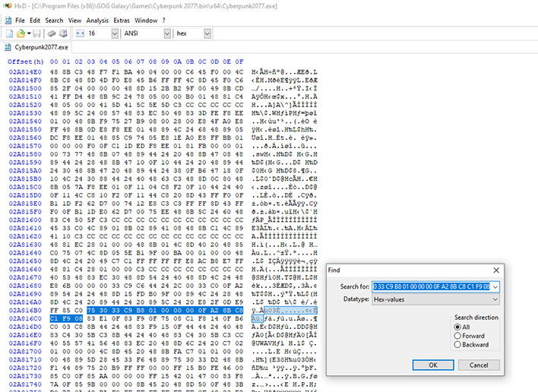Open the View menu
538x392 pixels.
pos(74,21)
